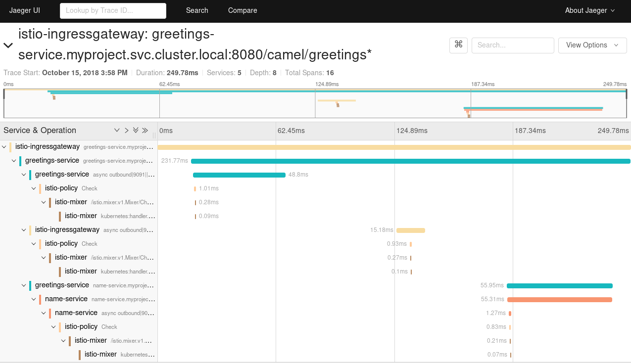This screenshot has width=631, height=364.
Task: Click the 1.27ms name-service span bar
Action: pos(510,313)
